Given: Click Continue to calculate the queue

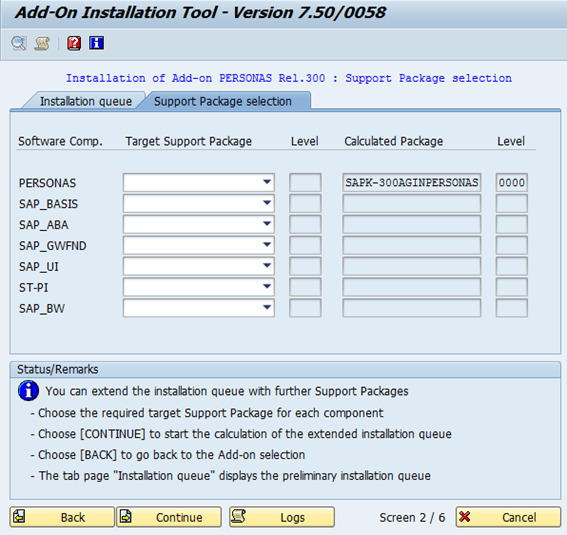Looking at the screenshot, I should tap(169, 517).
